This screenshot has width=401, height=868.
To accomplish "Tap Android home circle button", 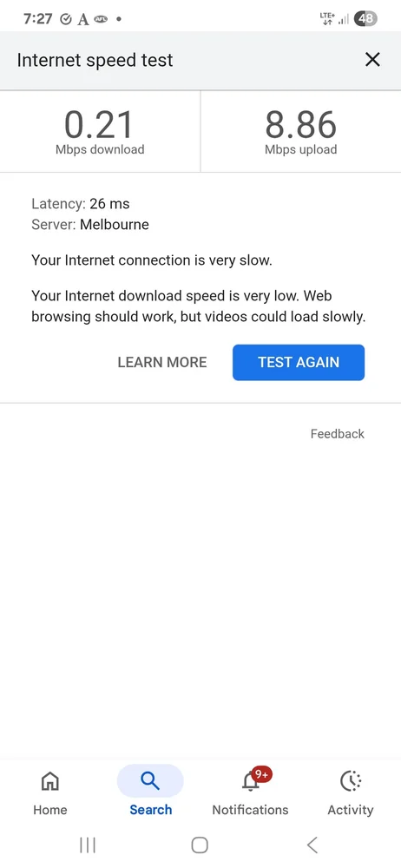I will coord(200,845).
